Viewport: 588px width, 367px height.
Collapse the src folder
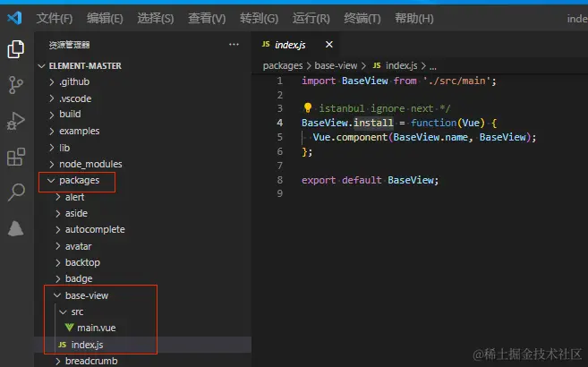click(63, 312)
